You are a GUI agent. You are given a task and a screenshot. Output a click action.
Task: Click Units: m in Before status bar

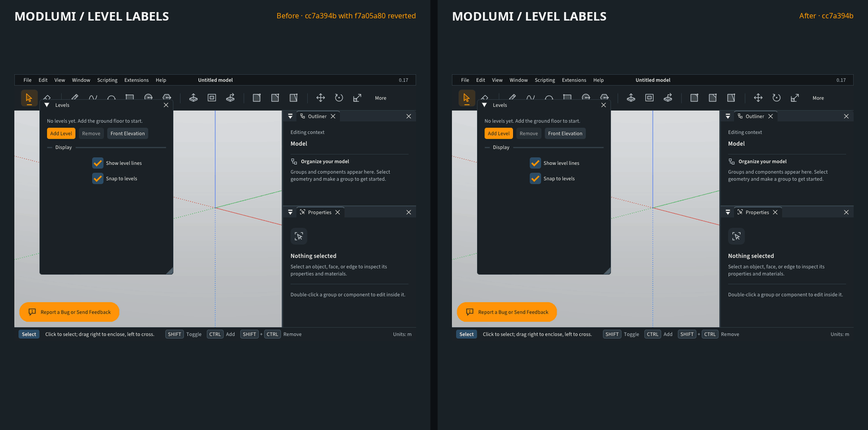click(x=402, y=334)
